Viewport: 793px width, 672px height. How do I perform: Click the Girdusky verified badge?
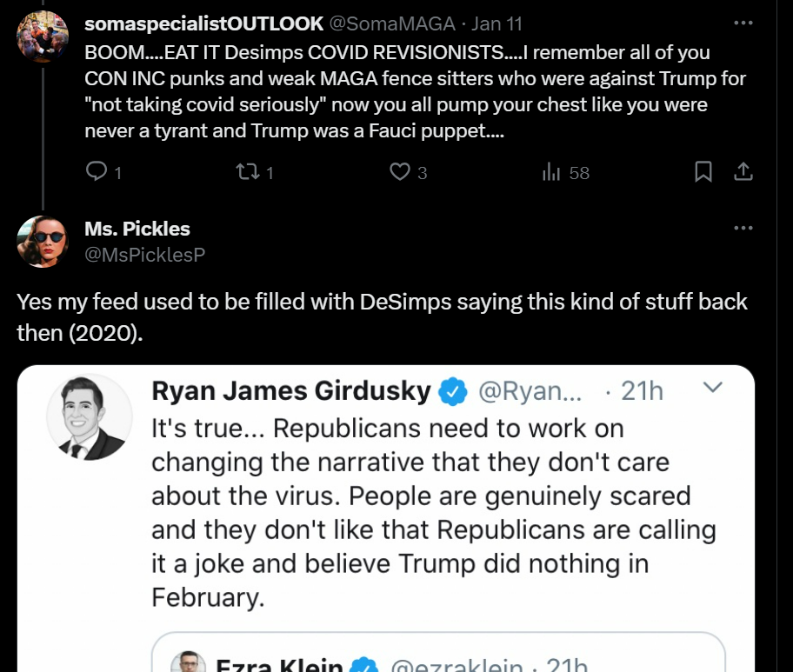tap(453, 392)
